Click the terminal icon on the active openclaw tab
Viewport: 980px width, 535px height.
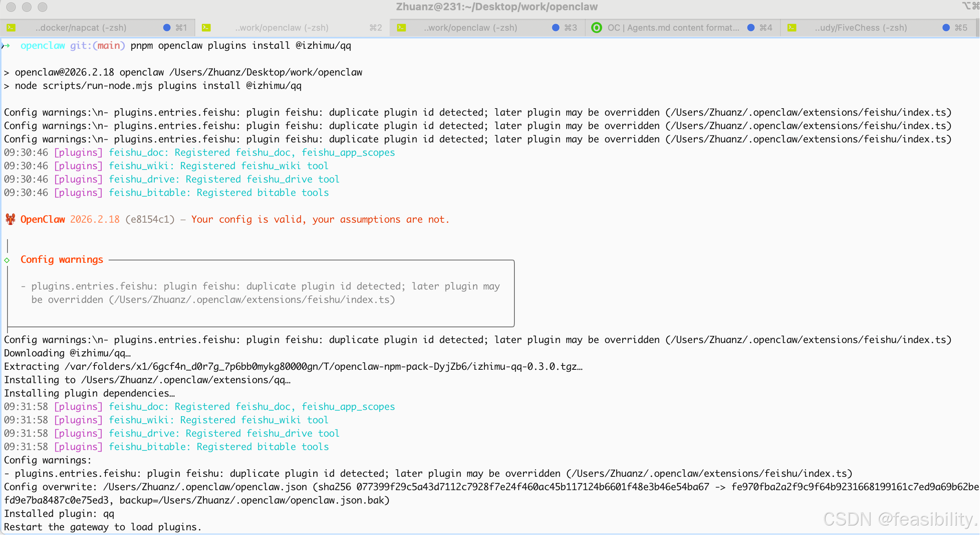point(206,28)
